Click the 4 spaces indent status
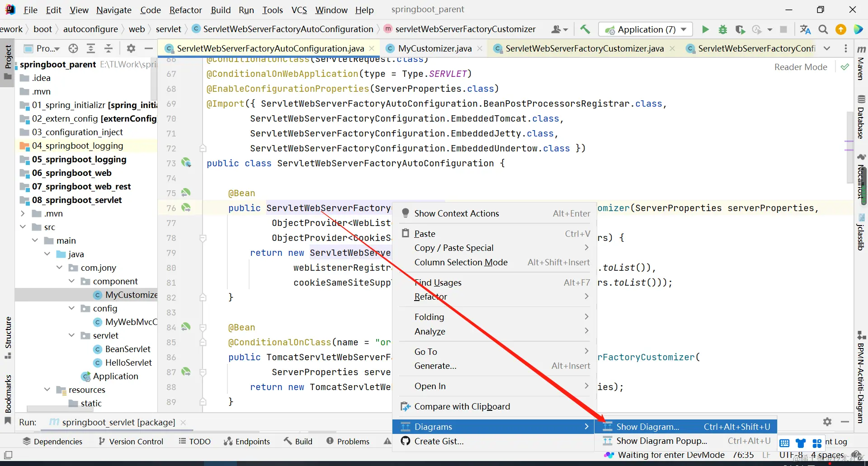868x466 pixels. (x=827, y=455)
